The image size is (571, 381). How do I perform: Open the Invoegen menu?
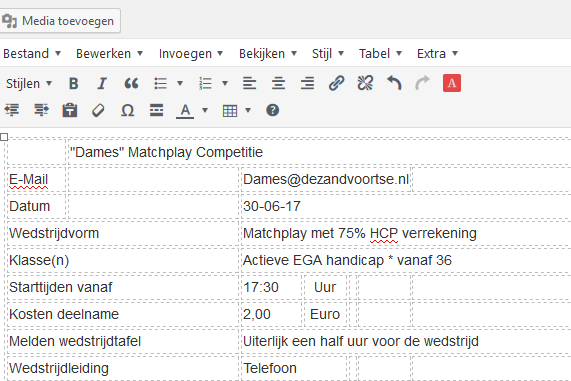[190, 54]
